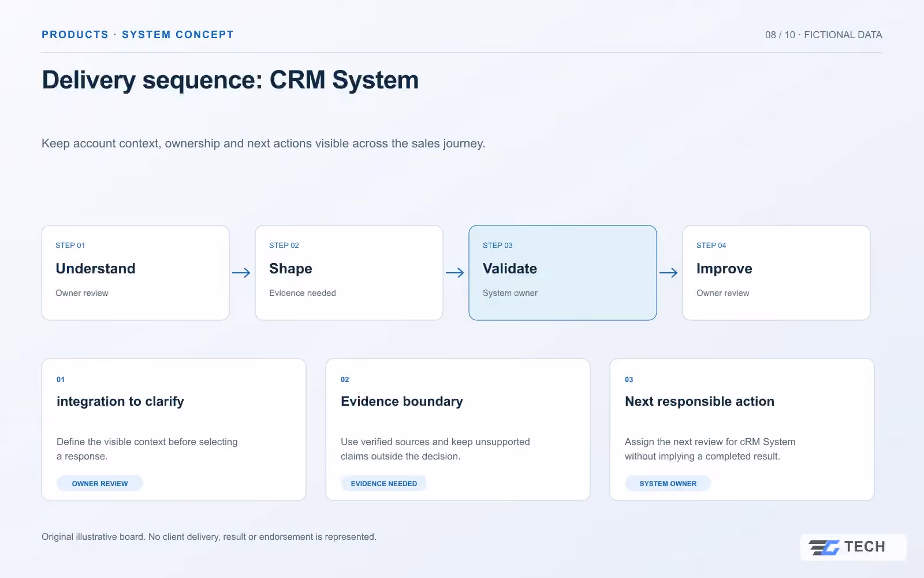
Task: Click the 'STEP 03' label
Action: tap(498, 246)
